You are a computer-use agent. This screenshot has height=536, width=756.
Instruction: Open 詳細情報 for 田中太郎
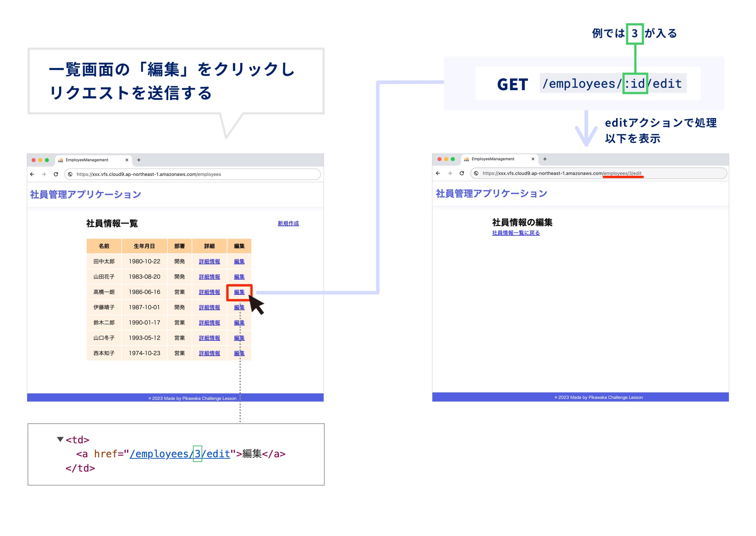[209, 262]
